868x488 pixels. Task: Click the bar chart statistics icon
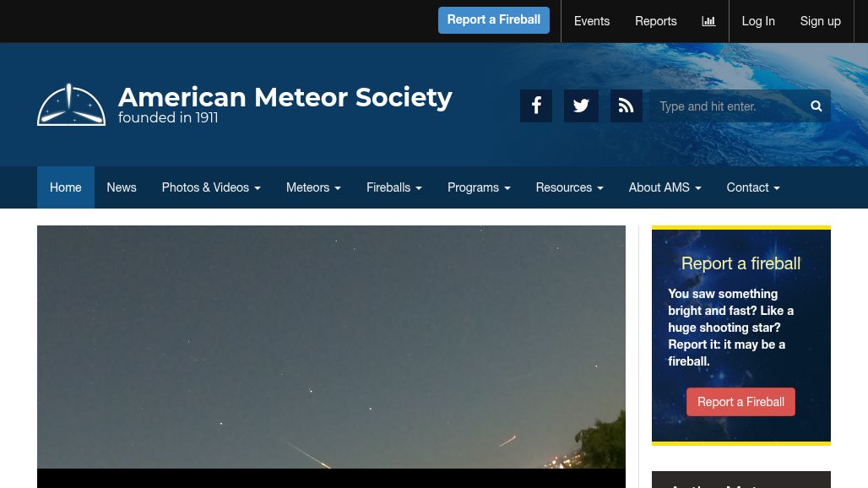[x=708, y=20]
